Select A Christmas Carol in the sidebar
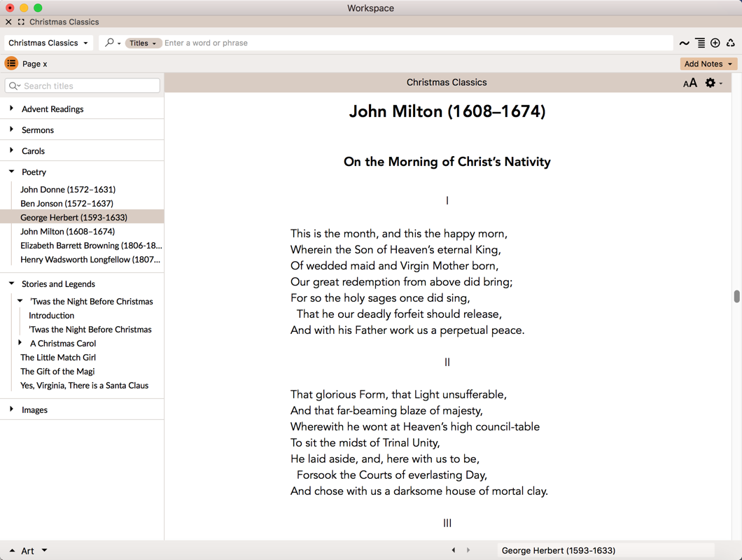Viewport: 742px width, 560px height. (63, 343)
